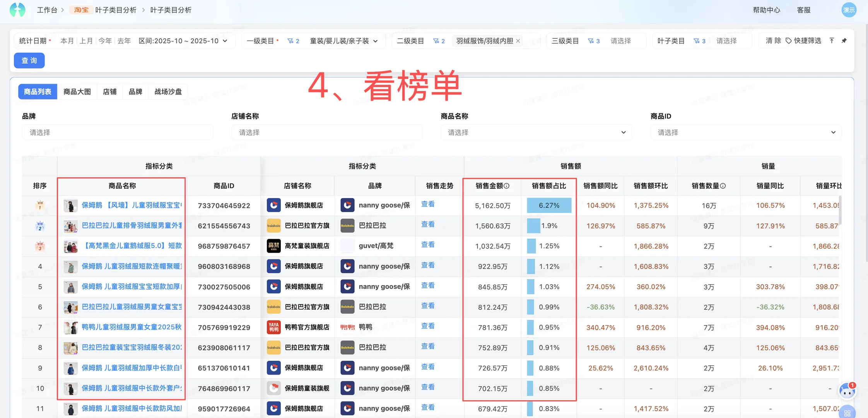Viewport: 868px width, 418px height.
Task: Go to 工作台 breadcrumb
Action: pos(47,10)
